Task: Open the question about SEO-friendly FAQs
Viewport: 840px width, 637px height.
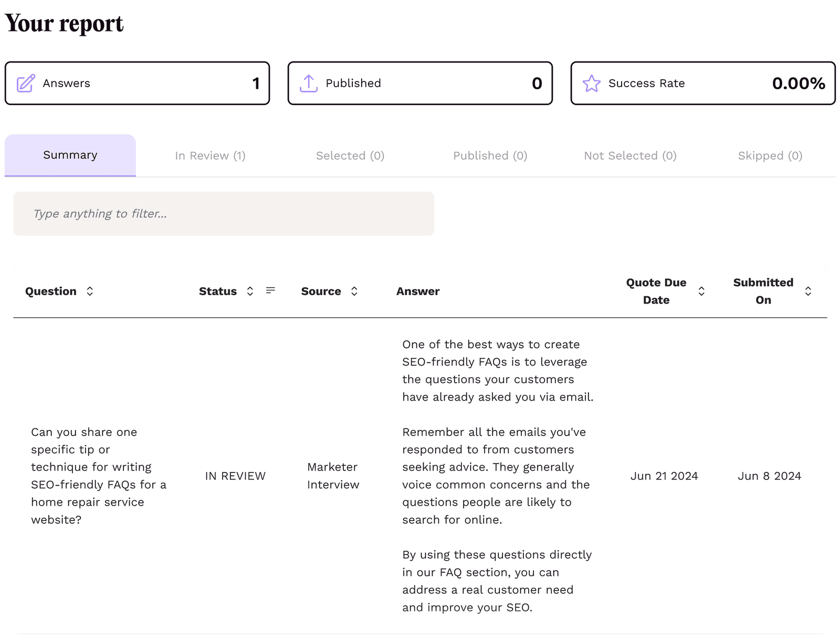Action: (x=99, y=476)
